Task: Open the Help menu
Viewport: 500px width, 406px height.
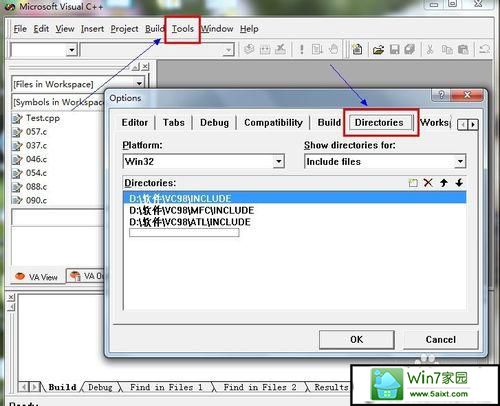Action: point(249,29)
